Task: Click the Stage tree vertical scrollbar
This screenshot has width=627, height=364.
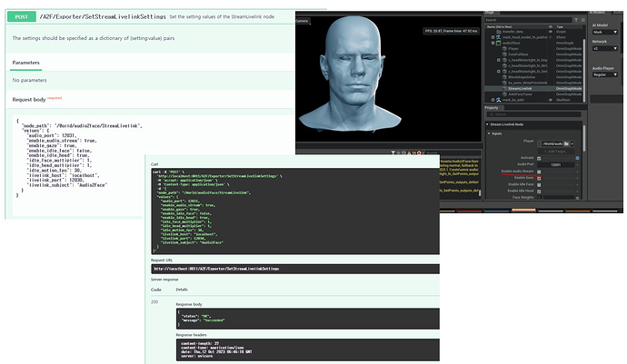Action: 583,70
